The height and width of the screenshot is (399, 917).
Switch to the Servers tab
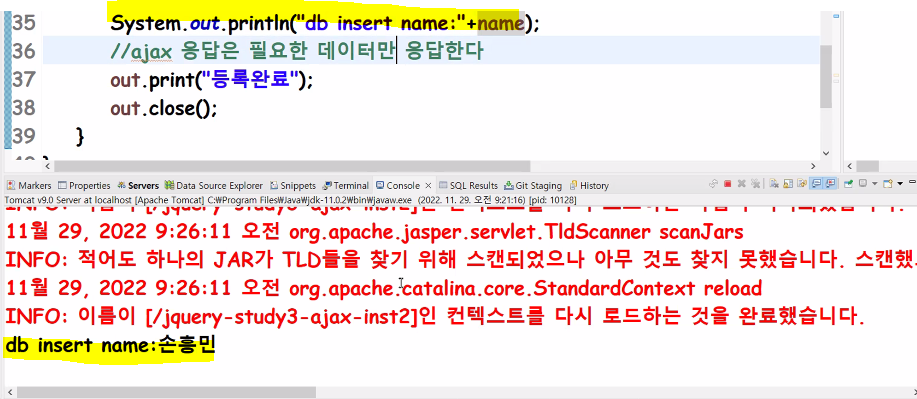pos(138,185)
